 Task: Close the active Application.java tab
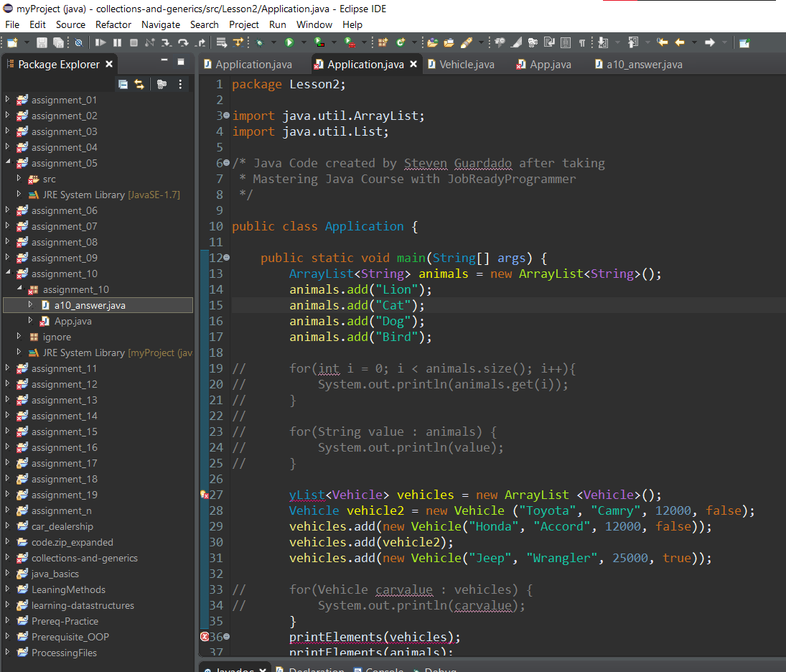point(413,65)
